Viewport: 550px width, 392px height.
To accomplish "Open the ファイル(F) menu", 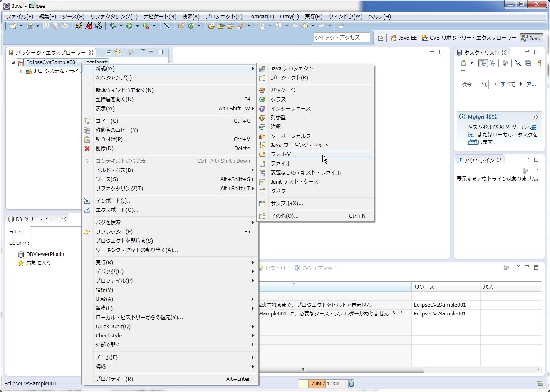I will pyautogui.click(x=20, y=16).
